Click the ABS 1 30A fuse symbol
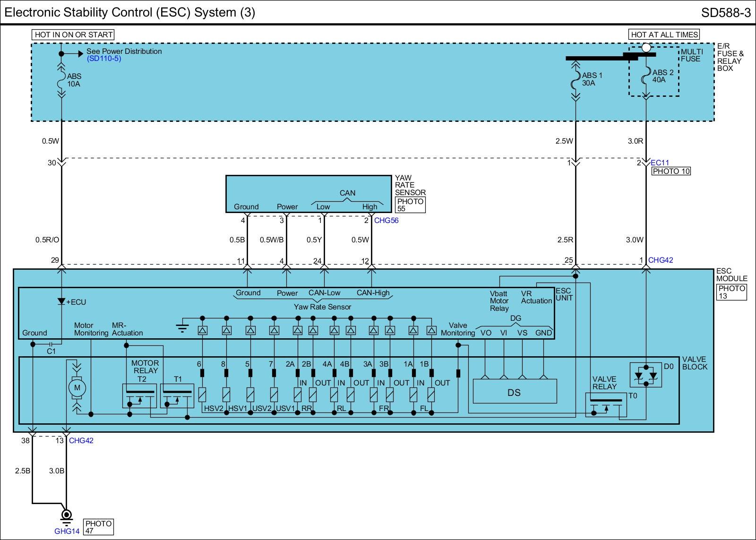756x540 pixels. 576,80
